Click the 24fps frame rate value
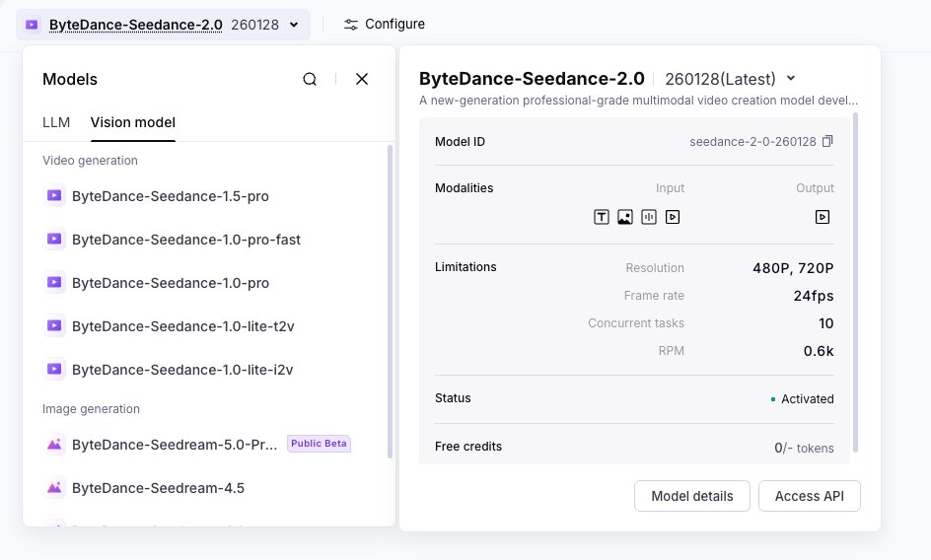The height and width of the screenshot is (560, 931). [x=814, y=296]
